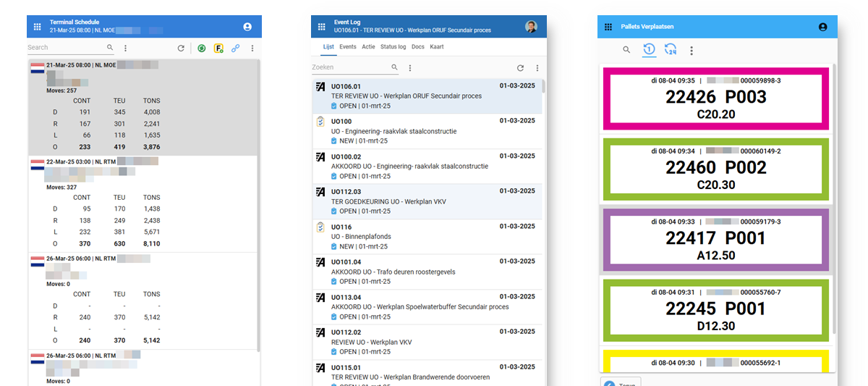Open the options menu beside the Zoeken field
The width and height of the screenshot is (868, 386).
(410, 68)
